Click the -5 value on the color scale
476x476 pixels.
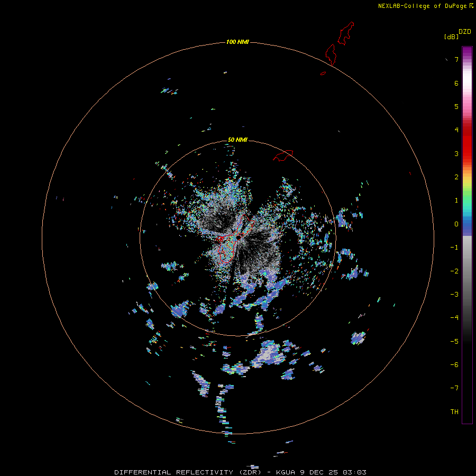(x=454, y=342)
